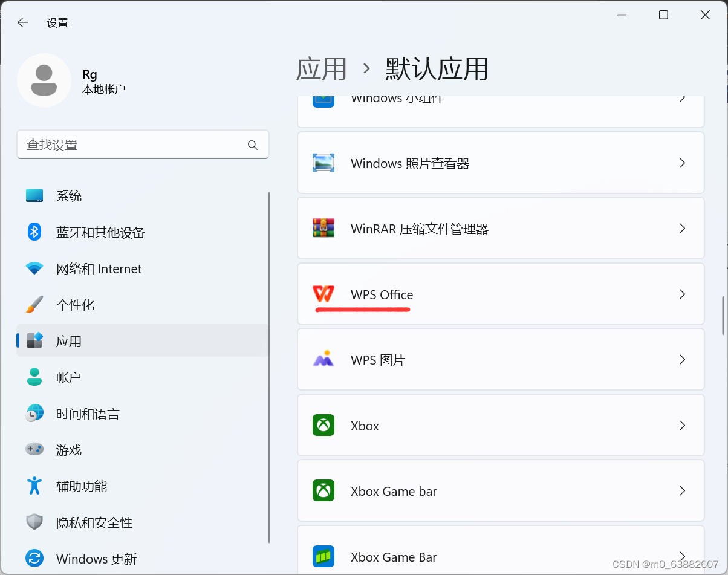
Task: Select 网络和 Internet in the sidebar
Action: coord(143,268)
